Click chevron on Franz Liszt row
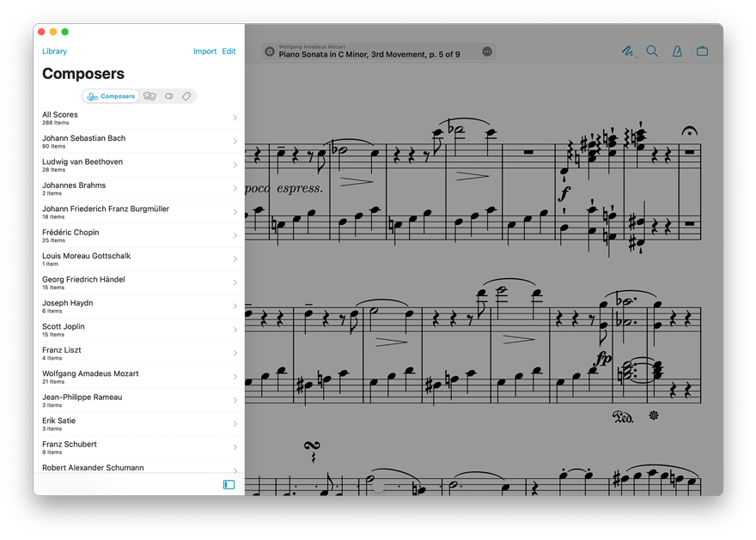The width and height of the screenshot is (756, 540). [x=235, y=353]
